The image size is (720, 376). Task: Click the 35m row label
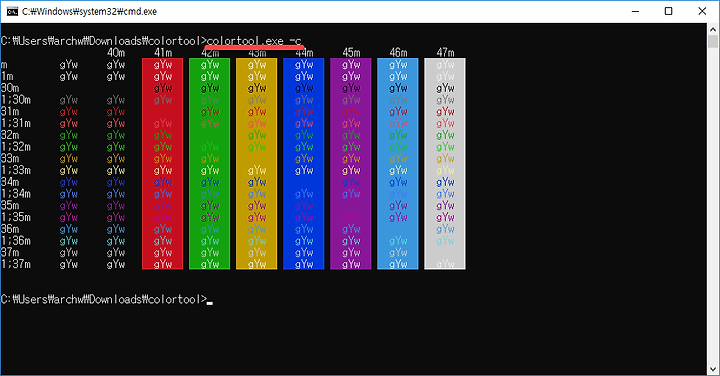[10, 205]
